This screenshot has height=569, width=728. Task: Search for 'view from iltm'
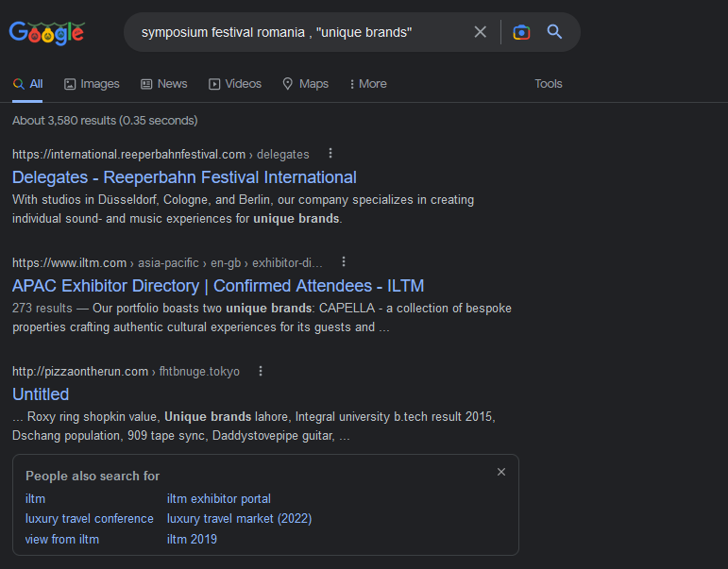pyautogui.click(x=61, y=540)
